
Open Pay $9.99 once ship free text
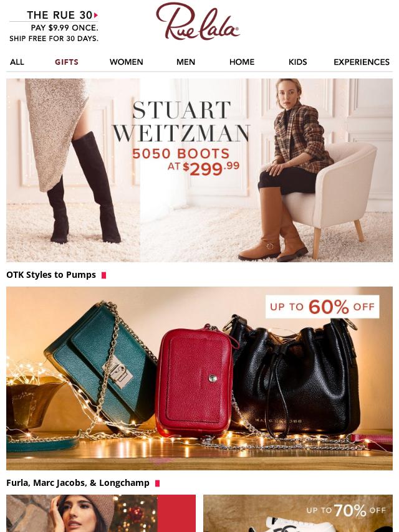54,33
